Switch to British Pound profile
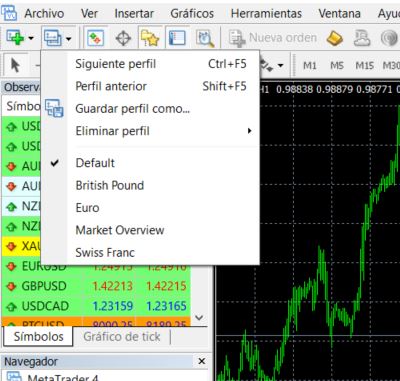Screen dimensions: 400x381 click(x=150, y=185)
